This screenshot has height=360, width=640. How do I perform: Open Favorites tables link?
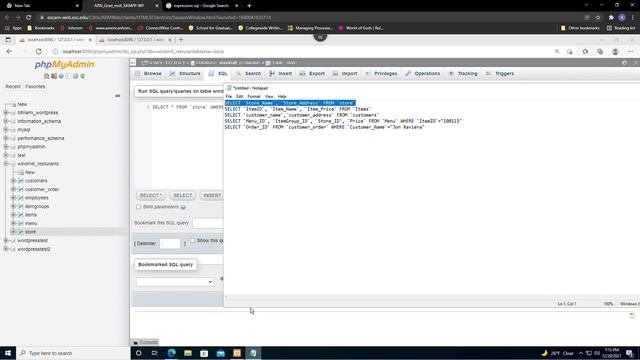point(35,87)
